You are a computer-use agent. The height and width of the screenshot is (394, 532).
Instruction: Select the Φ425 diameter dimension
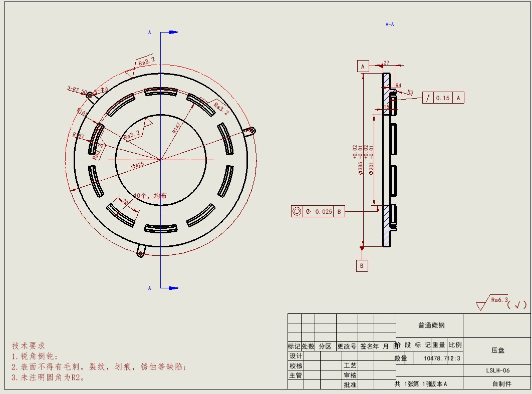[x=138, y=166]
